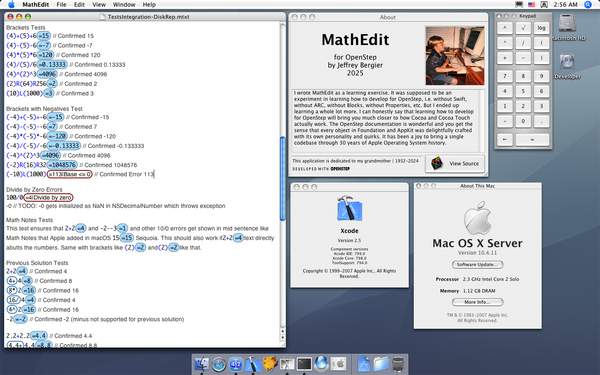Click the open parenthesis key on Keypad
This screenshot has height=375, width=600.
(541, 43)
